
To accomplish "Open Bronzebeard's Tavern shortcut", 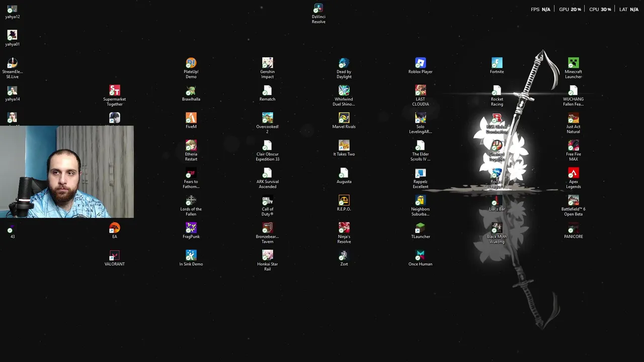I will pyautogui.click(x=268, y=233).
